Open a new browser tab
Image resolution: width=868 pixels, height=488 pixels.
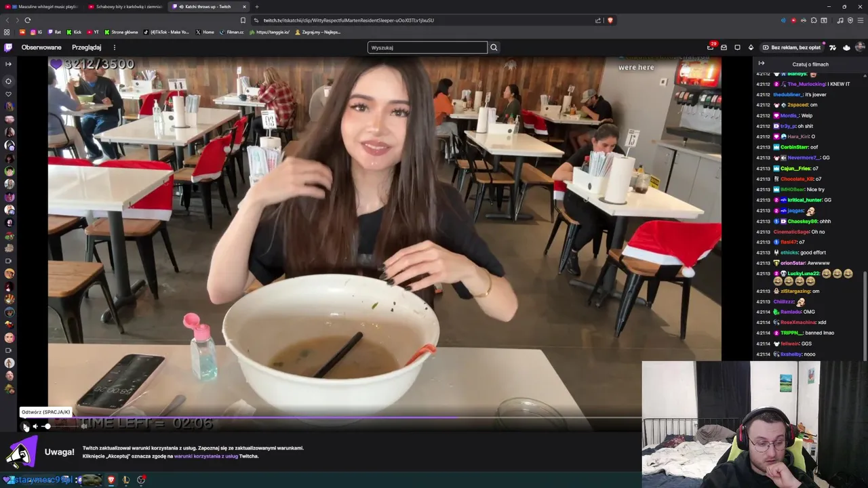(256, 7)
